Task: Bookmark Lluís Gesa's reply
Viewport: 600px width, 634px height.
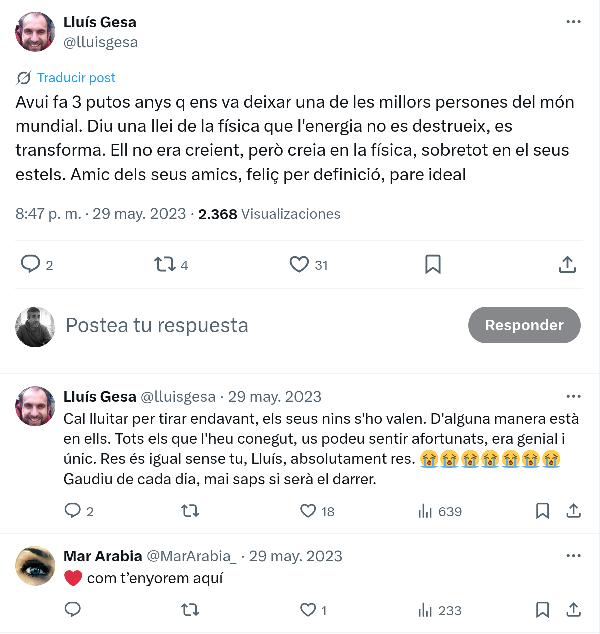Action: [x=542, y=511]
